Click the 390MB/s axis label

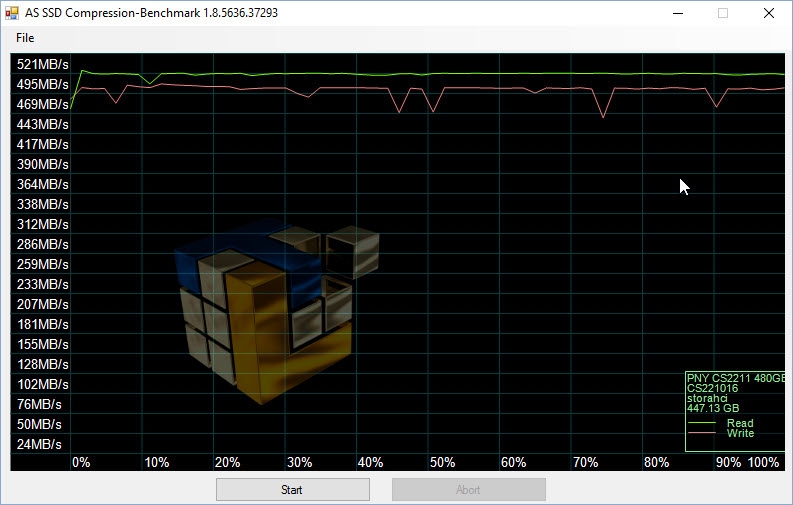point(42,164)
